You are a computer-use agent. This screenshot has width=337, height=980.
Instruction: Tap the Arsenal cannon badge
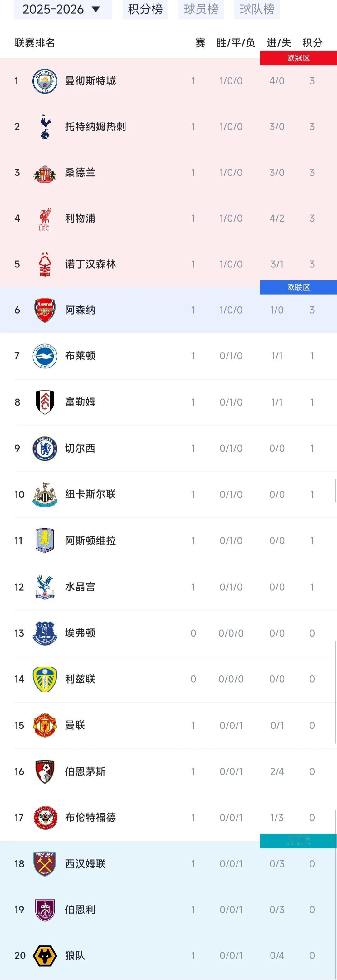point(45,310)
